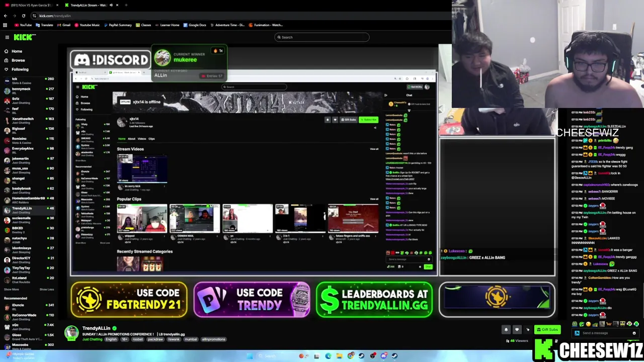Open Adventure Time bookmark
This screenshot has height=362, width=644.
click(x=227, y=25)
